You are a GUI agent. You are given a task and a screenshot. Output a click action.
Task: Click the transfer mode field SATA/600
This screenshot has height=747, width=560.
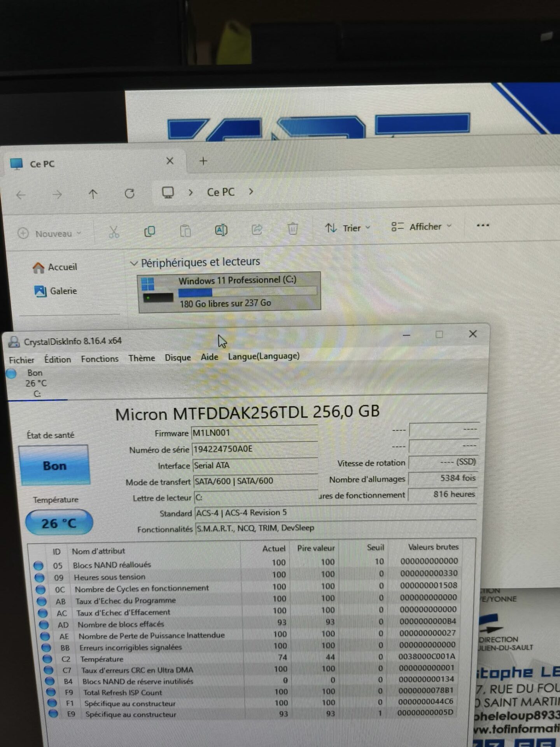pos(255,481)
